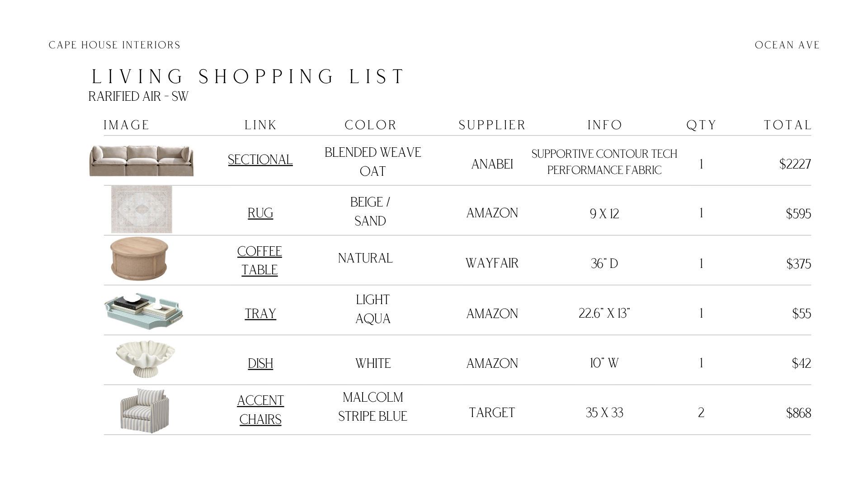Select the light aqua tray image
Viewport: 868px width, 488px height.
tap(143, 311)
